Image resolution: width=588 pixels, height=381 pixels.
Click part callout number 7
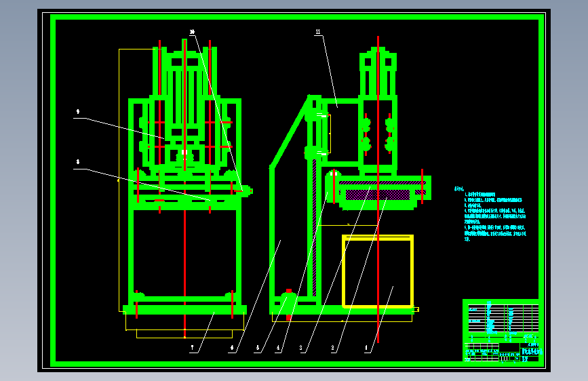(x=193, y=348)
